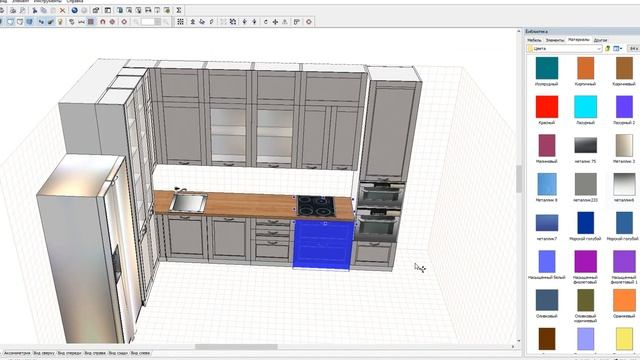Select the Материалы library tab

[x=579, y=40]
